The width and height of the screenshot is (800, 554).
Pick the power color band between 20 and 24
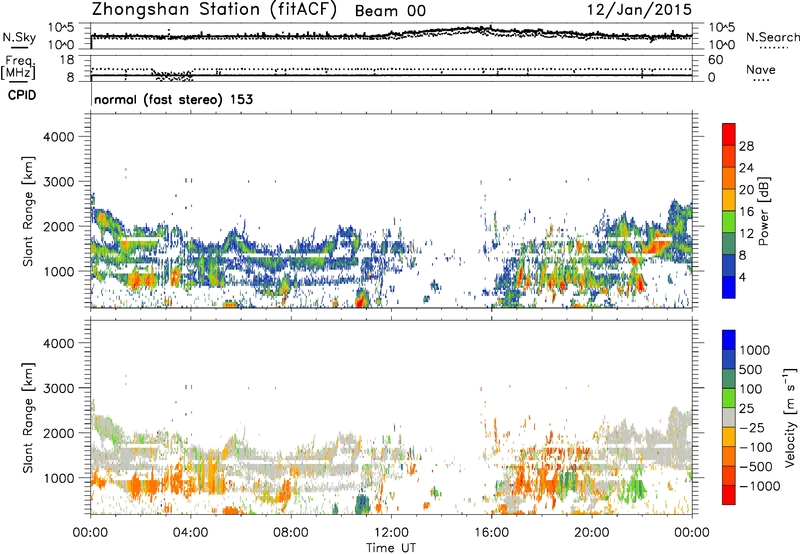[x=729, y=178]
